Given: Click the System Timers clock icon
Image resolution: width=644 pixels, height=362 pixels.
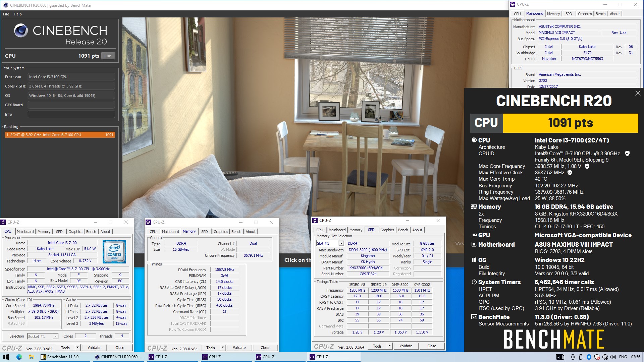Looking at the screenshot, I should pyautogui.click(x=474, y=282).
